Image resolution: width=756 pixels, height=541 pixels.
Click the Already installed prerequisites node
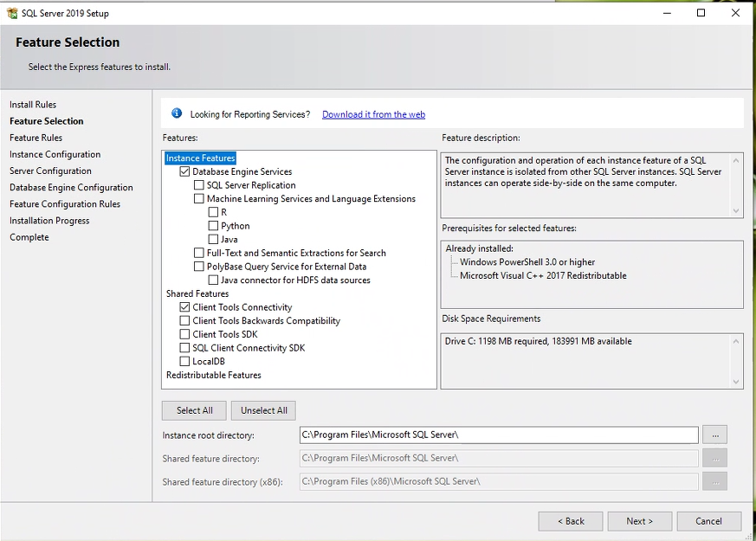pos(479,248)
